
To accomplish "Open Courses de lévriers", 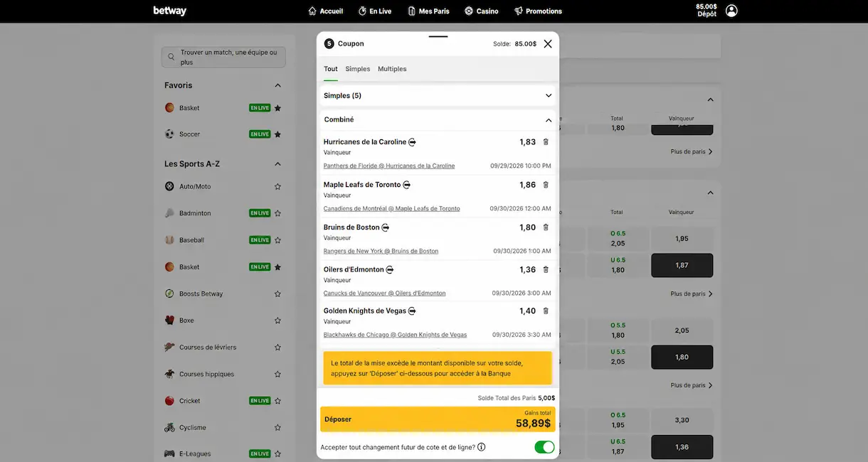I will pyautogui.click(x=208, y=348).
